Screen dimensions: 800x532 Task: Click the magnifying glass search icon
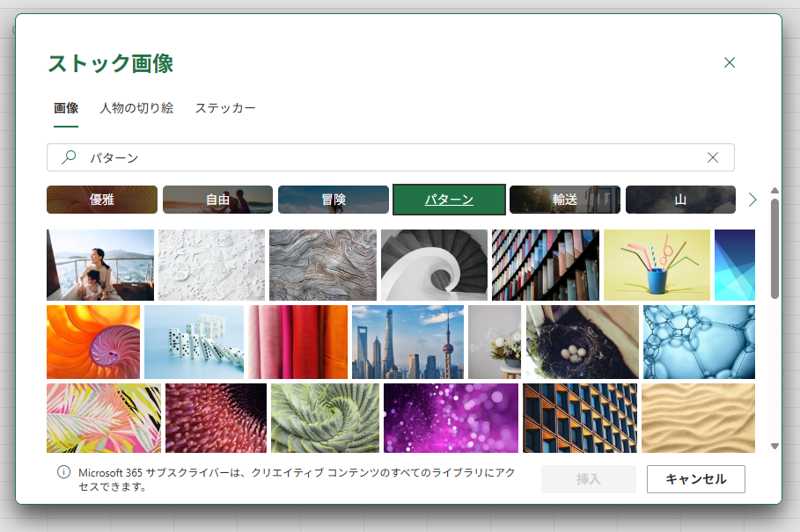68,157
